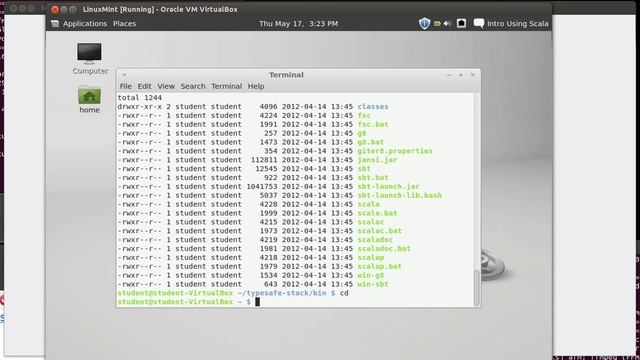Image resolution: width=640 pixels, height=360 pixels.
Task: Click the file size value 1041753
Action: tap(262, 187)
